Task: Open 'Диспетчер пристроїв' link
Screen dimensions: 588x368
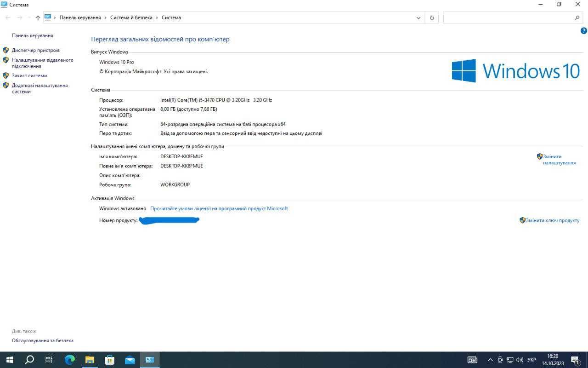Action: click(x=36, y=50)
